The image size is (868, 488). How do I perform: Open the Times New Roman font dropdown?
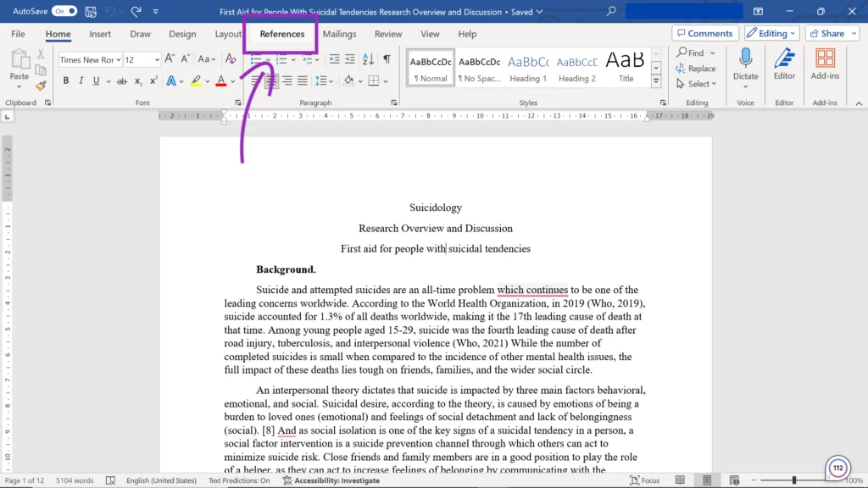118,60
